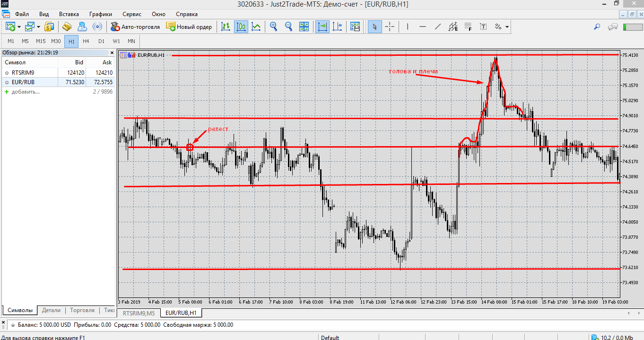
Task: Select the M15 timeframe
Action: point(41,41)
